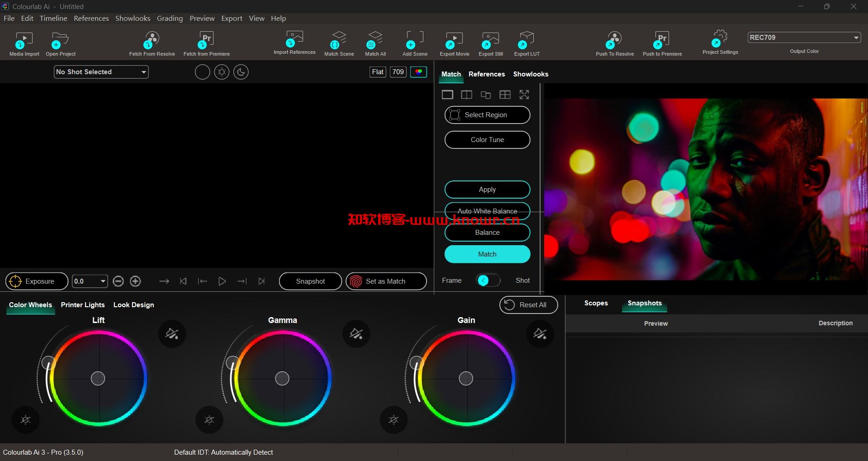Toggle the 709 view button
Viewport: 868px width, 461px height.
[x=398, y=72]
